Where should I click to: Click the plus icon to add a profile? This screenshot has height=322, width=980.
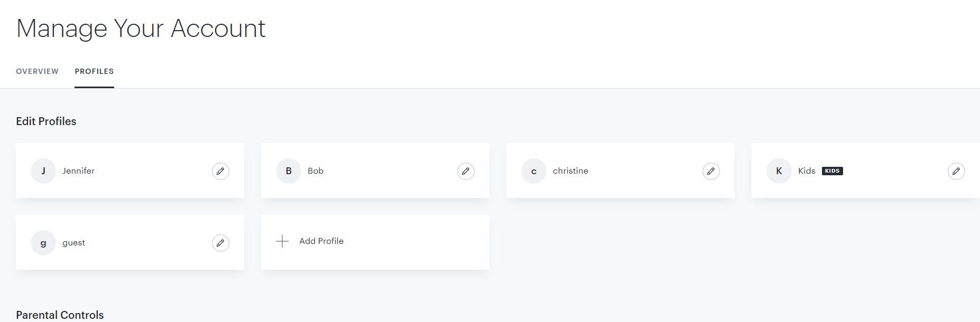(282, 241)
